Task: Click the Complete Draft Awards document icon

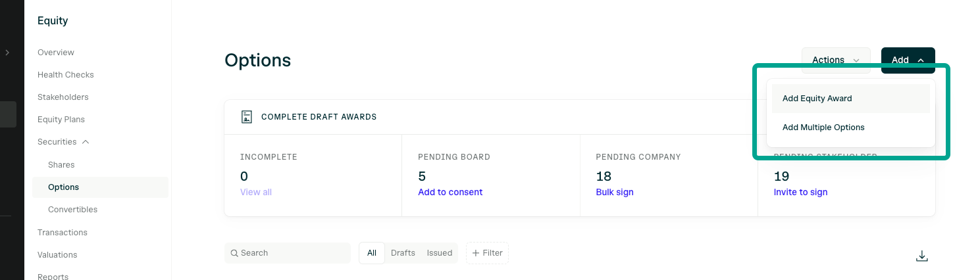Action: pyautogui.click(x=247, y=117)
